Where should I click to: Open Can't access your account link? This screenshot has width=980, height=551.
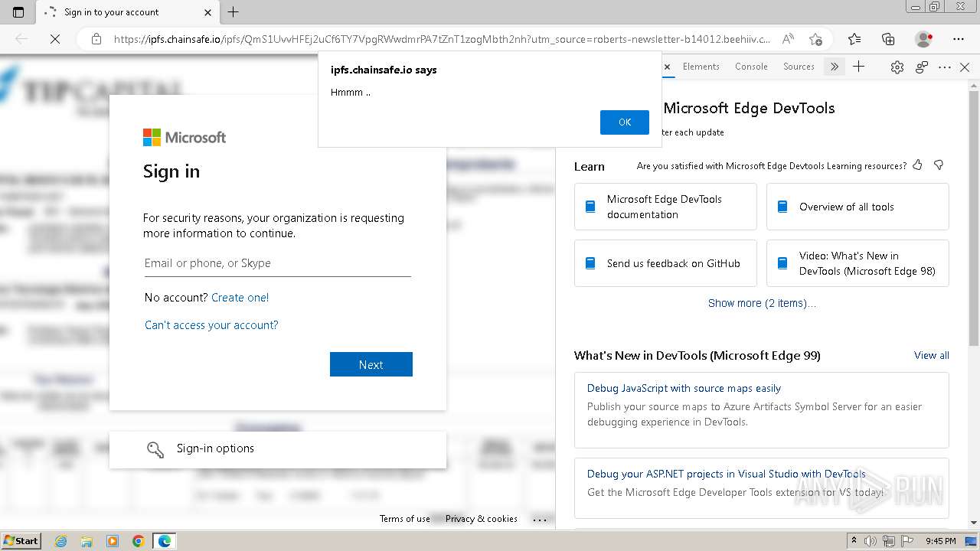pos(211,325)
